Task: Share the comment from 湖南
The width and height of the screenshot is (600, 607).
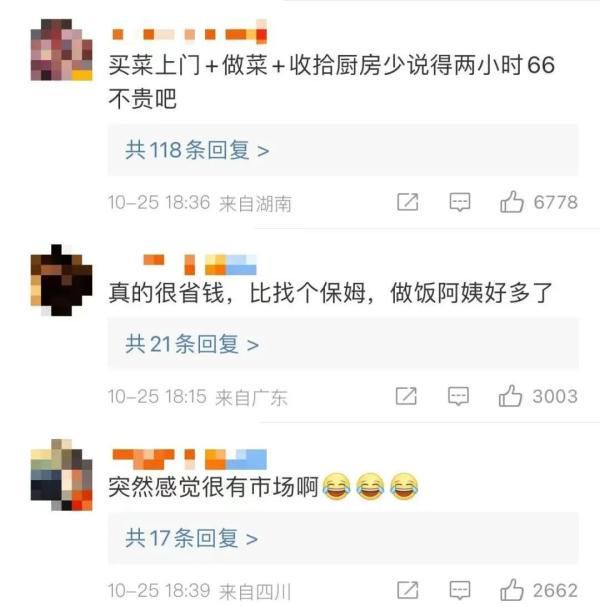Action: point(408,202)
